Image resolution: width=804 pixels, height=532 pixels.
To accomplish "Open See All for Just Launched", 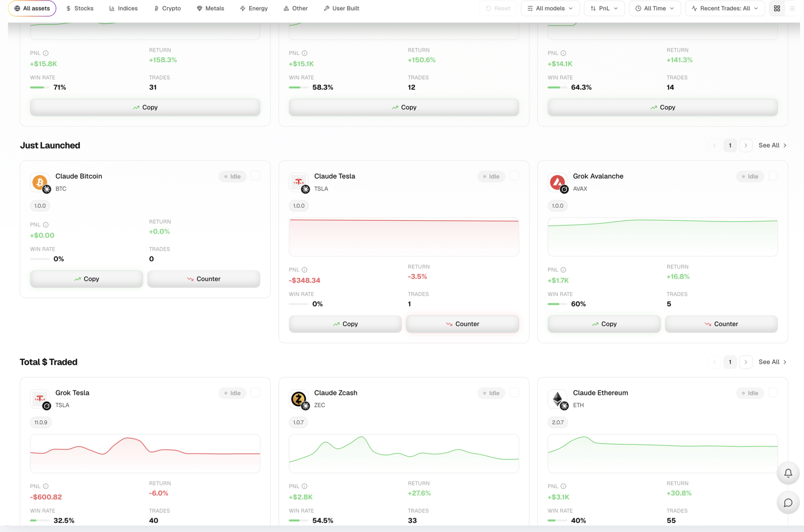I will (772, 145).
